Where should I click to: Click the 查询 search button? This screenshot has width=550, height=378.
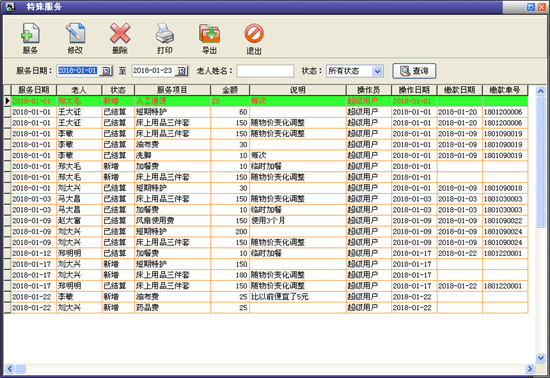(414, 71)
